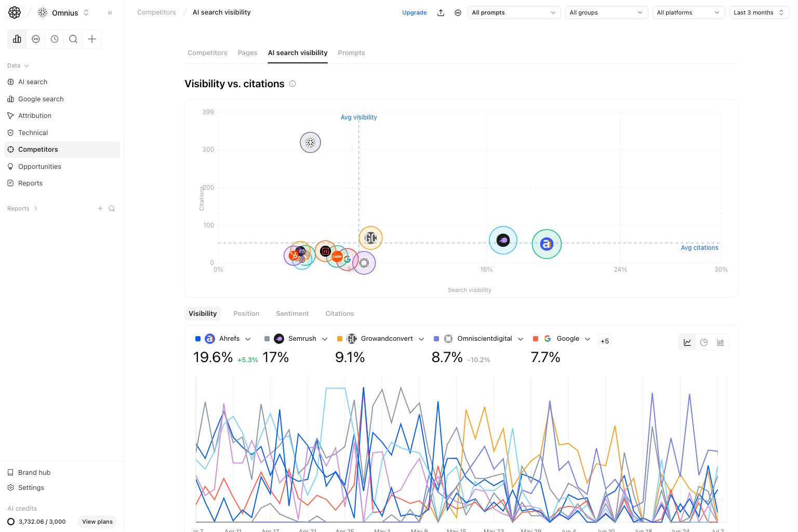Collapse the sidebar with double chevron
The height and width of the screenshot is (532, 798).
(110, 12)
